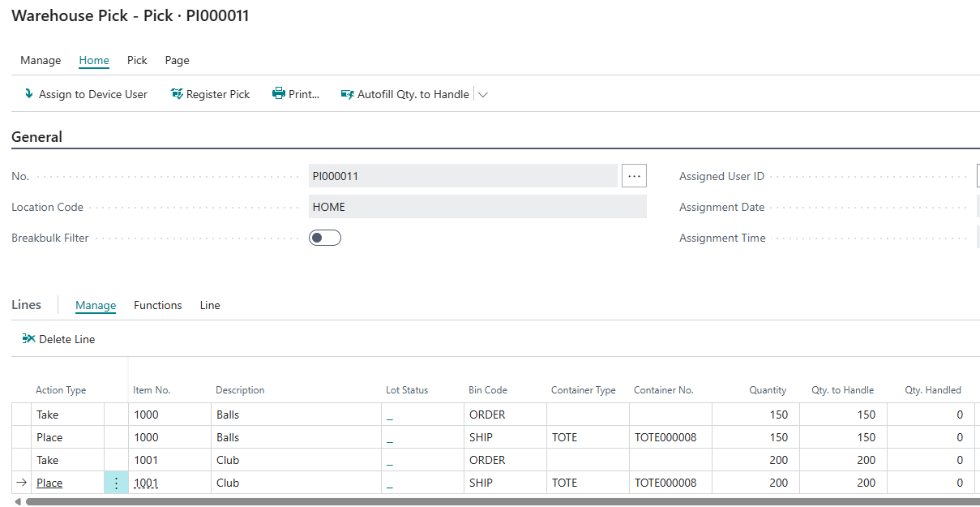
Task: Toggle the Breakbulk Filter switch
Action: pyautogui.click(x=324, y=238)
